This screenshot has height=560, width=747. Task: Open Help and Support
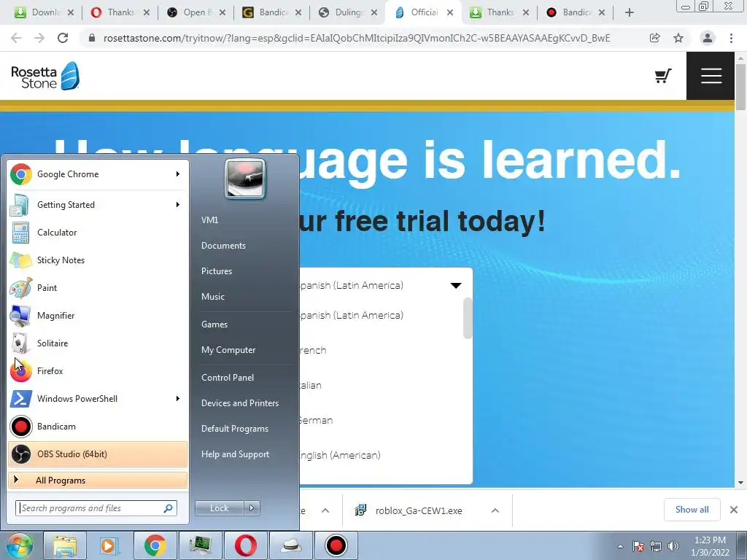pos(235,454)
